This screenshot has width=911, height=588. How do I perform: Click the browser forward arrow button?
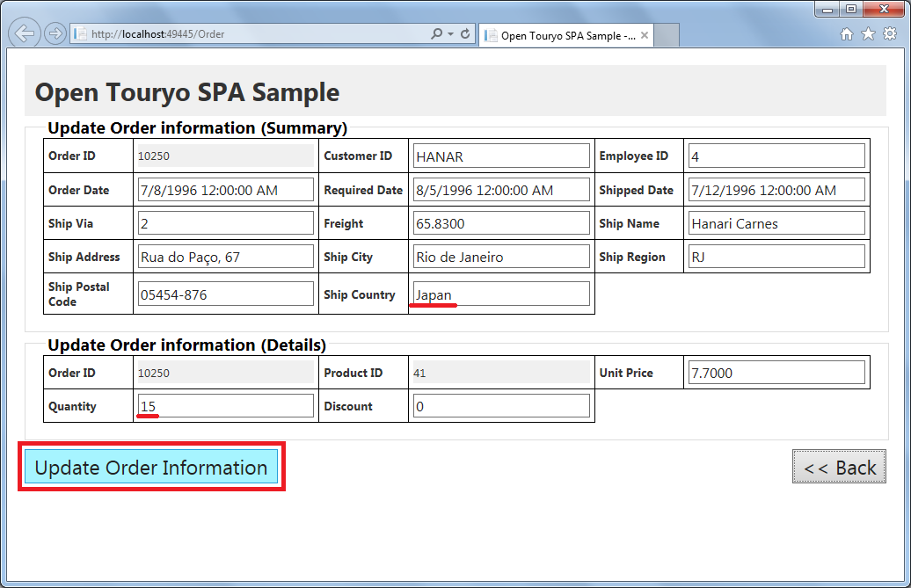click(55, 34)
